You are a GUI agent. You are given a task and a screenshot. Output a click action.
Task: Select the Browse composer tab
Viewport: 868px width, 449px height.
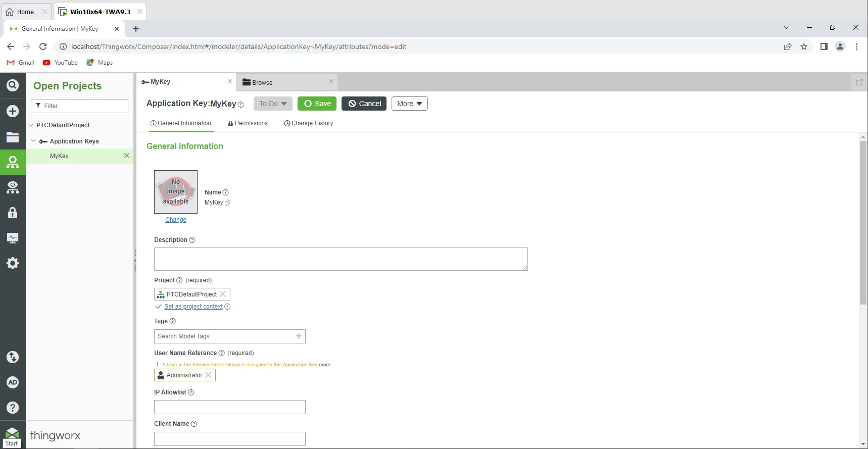click(x=287, y=82)
